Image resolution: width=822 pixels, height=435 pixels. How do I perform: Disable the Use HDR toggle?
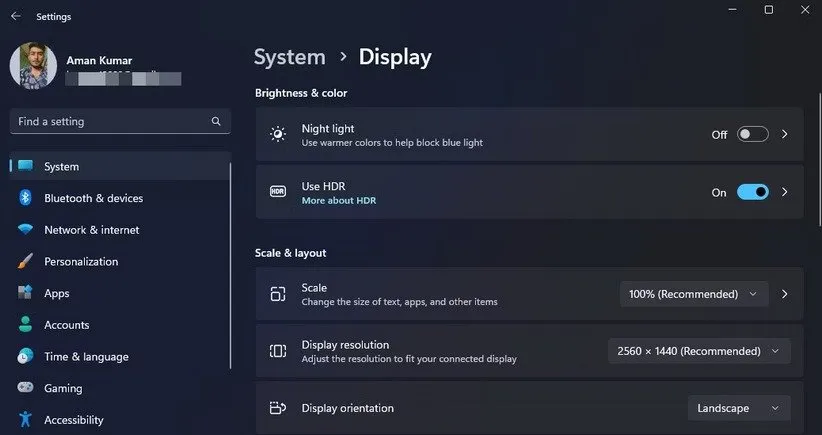pyautogui.click(x=752, y=192)
